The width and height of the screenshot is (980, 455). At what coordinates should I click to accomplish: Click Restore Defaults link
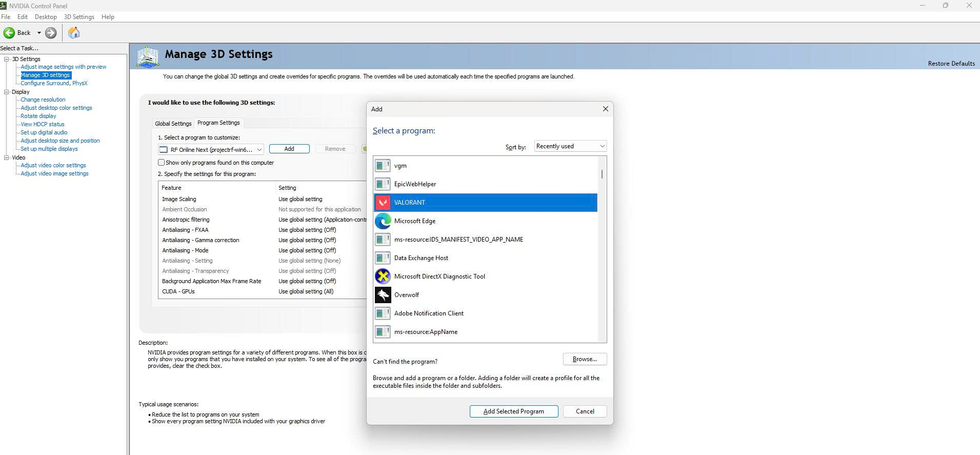(951, 64)
